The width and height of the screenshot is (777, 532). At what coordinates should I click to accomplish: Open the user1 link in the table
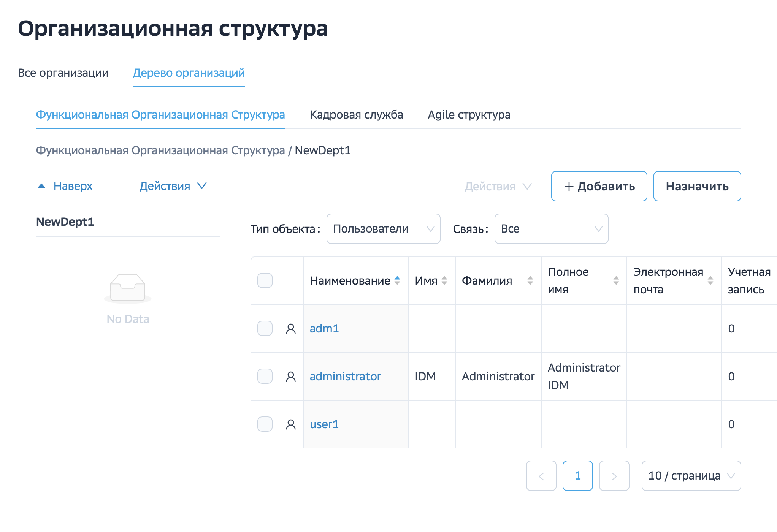click(324, 424)
